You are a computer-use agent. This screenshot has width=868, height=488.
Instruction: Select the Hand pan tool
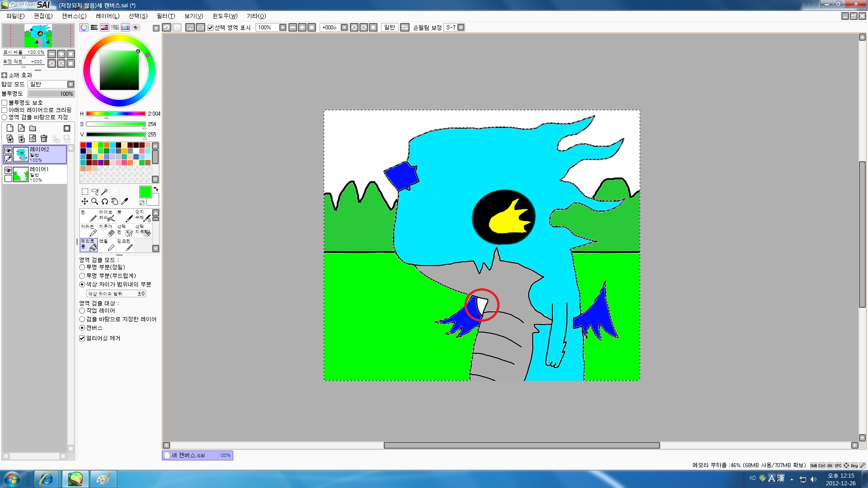point(114,202)
